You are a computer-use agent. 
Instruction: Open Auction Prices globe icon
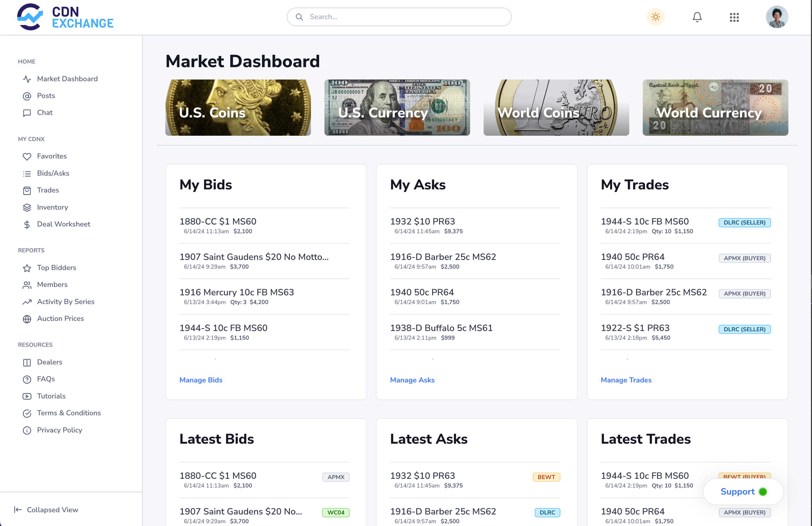click(27, 319)
